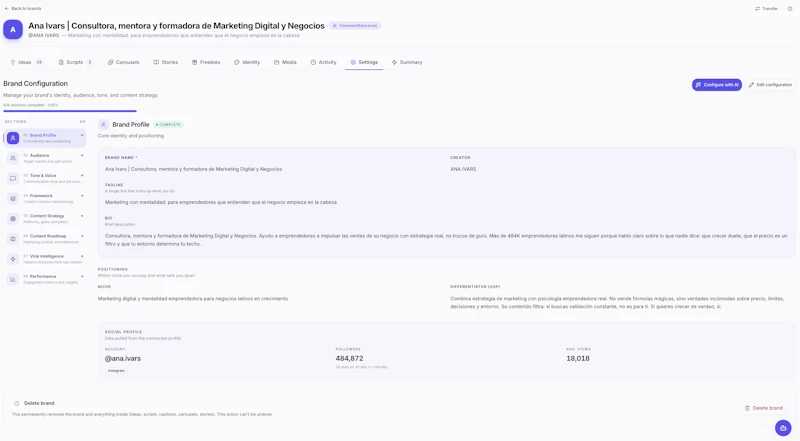Open the Freebies tab
The height and width of the screenshot is (441, 800).
coord(206,62)
